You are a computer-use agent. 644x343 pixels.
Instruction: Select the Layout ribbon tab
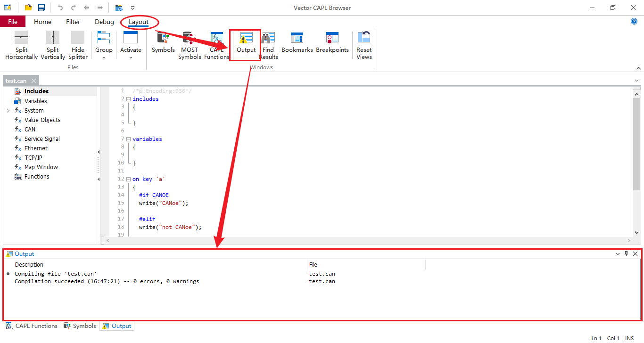tap(139, 22)
